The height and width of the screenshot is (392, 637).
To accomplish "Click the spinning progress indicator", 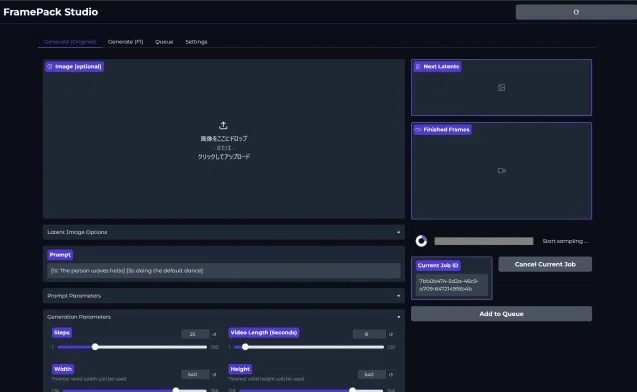I will point(421,241).
